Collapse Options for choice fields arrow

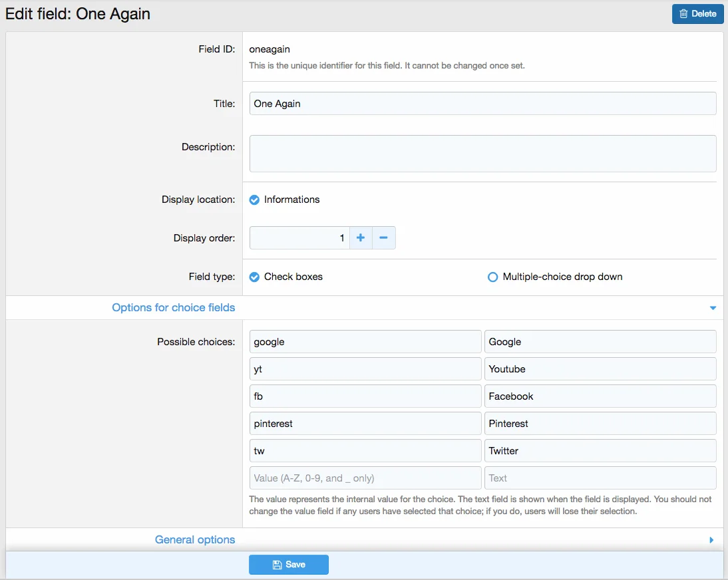(713, 308)
